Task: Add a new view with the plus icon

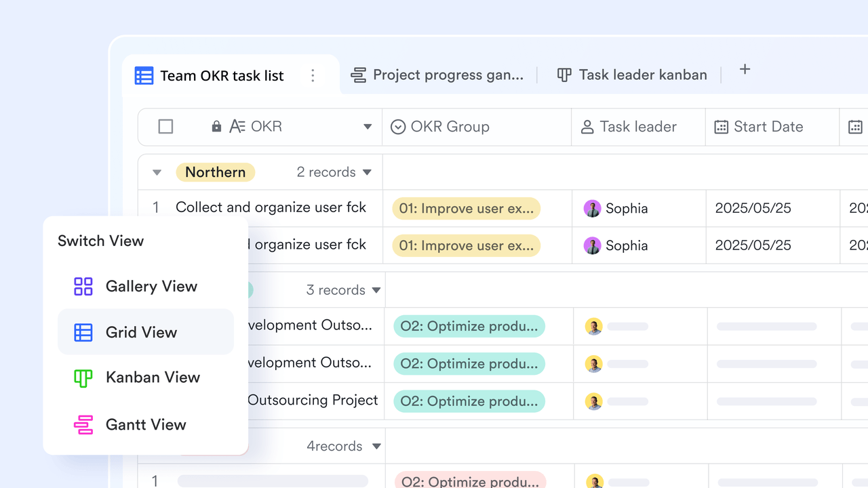Action: click(745, 69)
